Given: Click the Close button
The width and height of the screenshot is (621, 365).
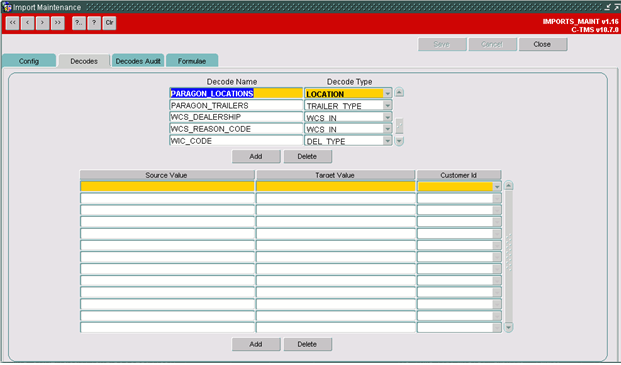Looking at the screenshot, I should pos(543,44).
